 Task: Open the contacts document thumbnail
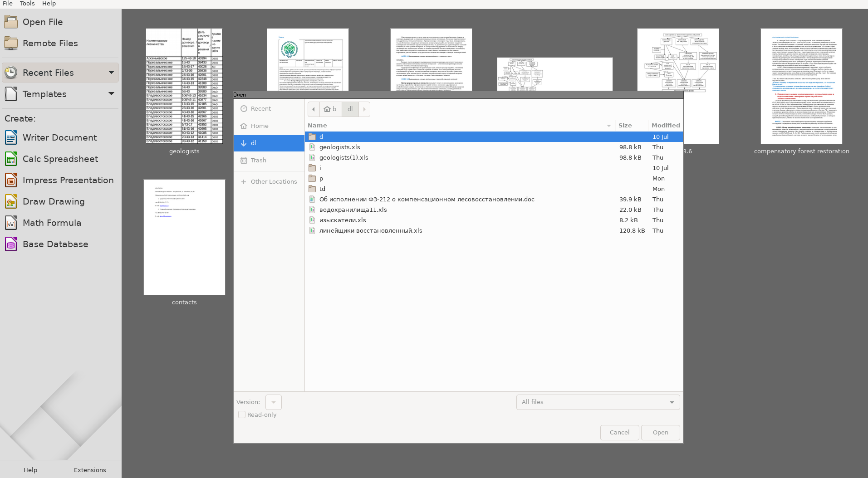point(184,237)
